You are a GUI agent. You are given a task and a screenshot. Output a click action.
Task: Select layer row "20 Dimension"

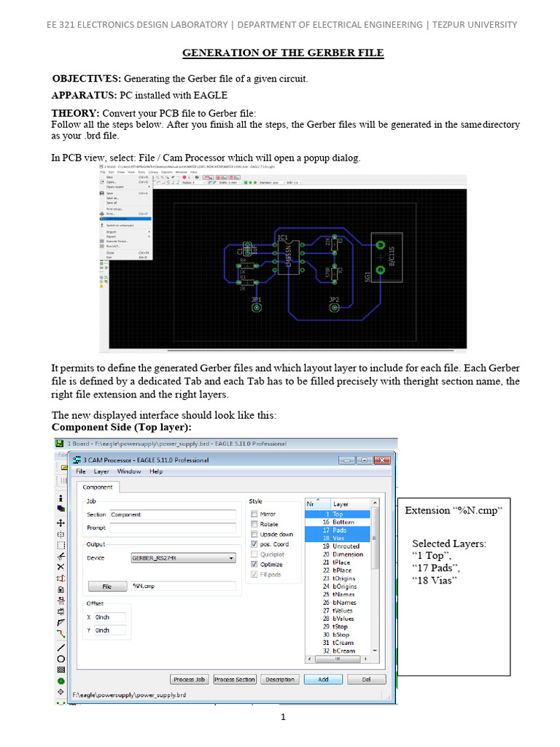point(338,554)
